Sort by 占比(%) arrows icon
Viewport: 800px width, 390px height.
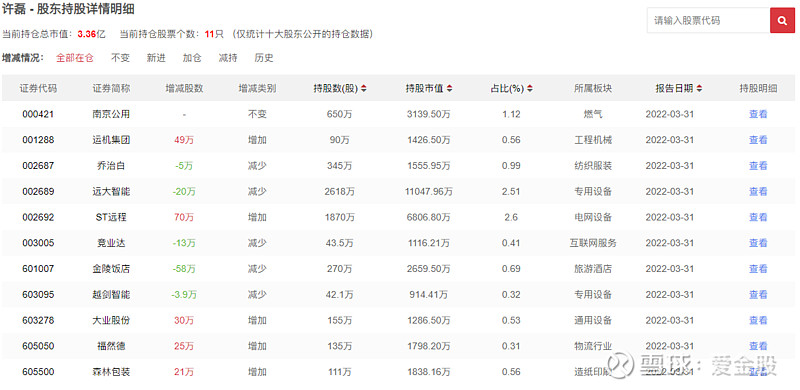coord(530,89)
